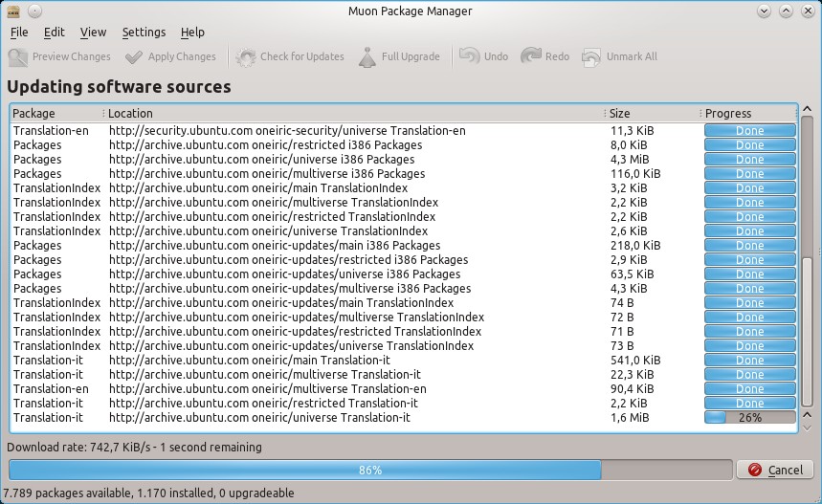Click the Full Upgrade icon
Screen dimensions: 822x504
[367, 57]
